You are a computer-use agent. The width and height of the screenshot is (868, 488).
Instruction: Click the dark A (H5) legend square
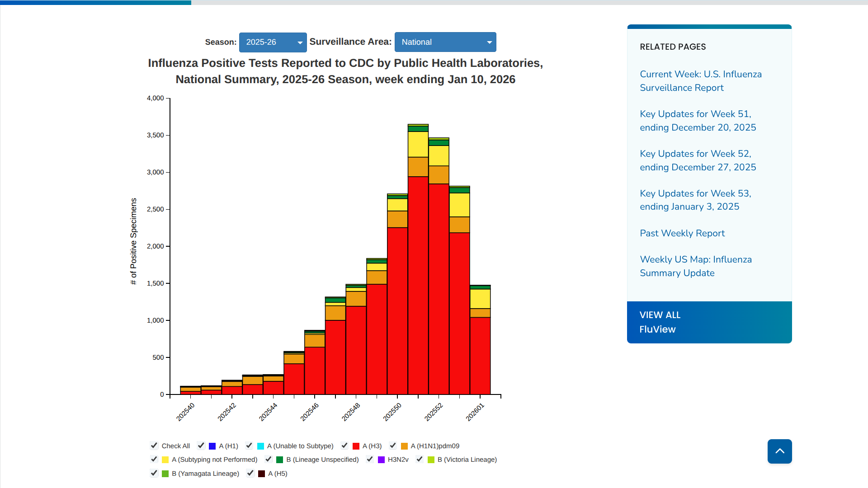tap(261, 474)
